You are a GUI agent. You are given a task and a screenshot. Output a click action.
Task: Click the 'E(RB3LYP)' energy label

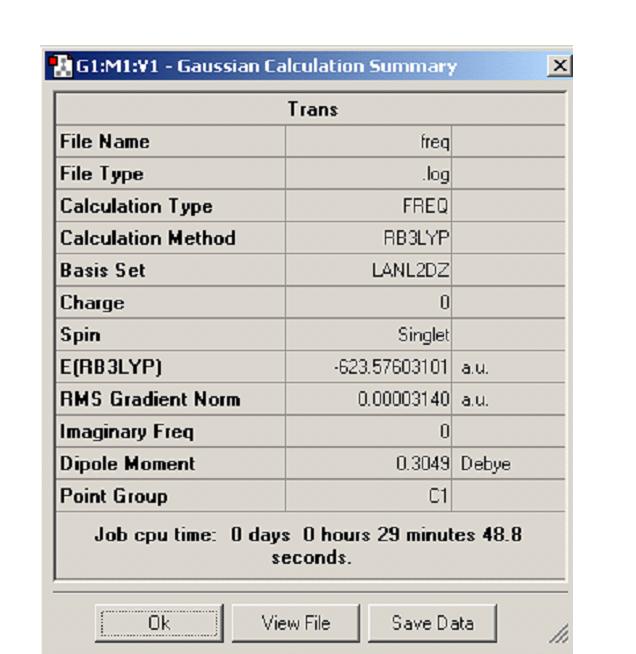click(111, 367)
